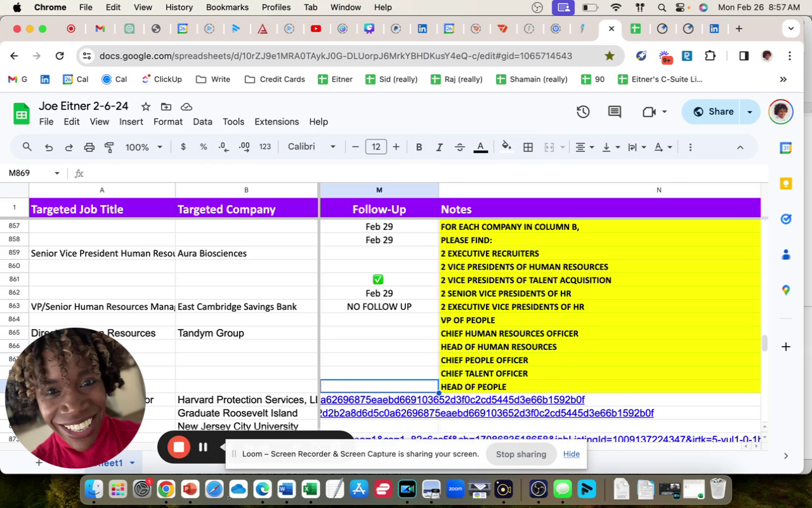812x508 pixels.
Task: Toggle bold formatting
Action: click(x=419, y=147)
